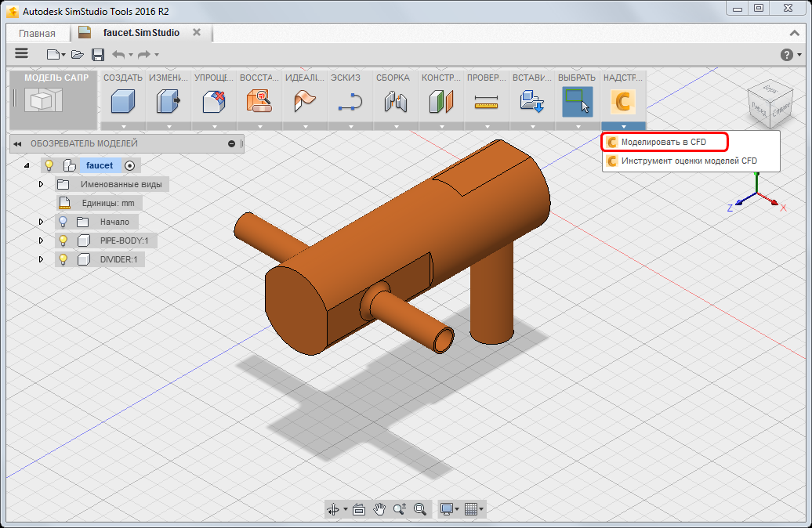Open the СОЗДАТЬ panel dropdown arrow
The width and height of the screenshot is (812, 528).
click(x=123, y=127)
